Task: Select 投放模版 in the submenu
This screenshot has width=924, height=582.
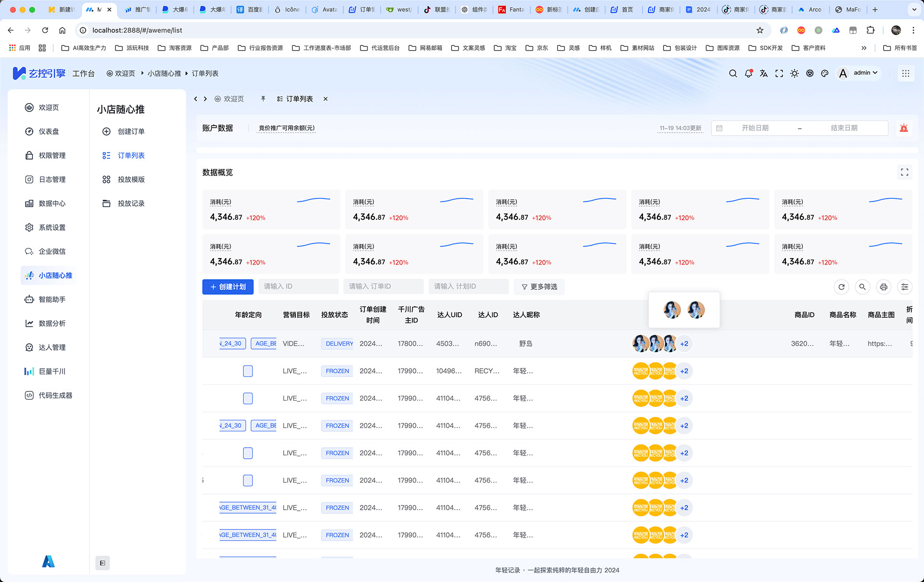Action: tap(130, 179)
